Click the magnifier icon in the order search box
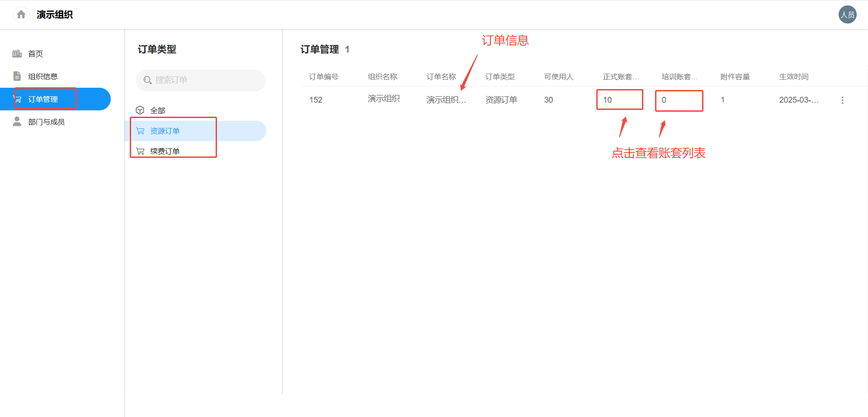This screenshot has height=417, width=868. (x=147, y=80)
